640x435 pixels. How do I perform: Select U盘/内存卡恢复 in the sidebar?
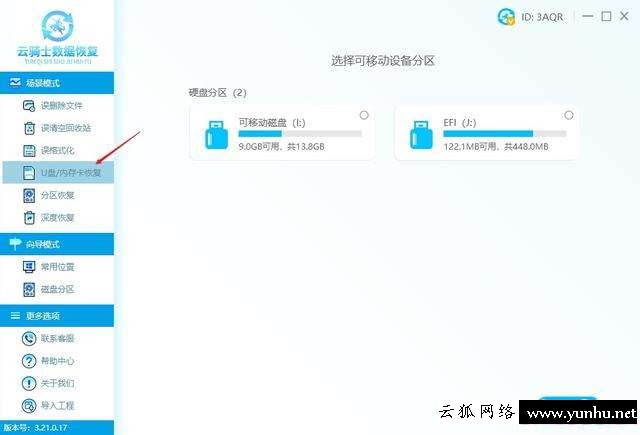(x=58, y=173)
